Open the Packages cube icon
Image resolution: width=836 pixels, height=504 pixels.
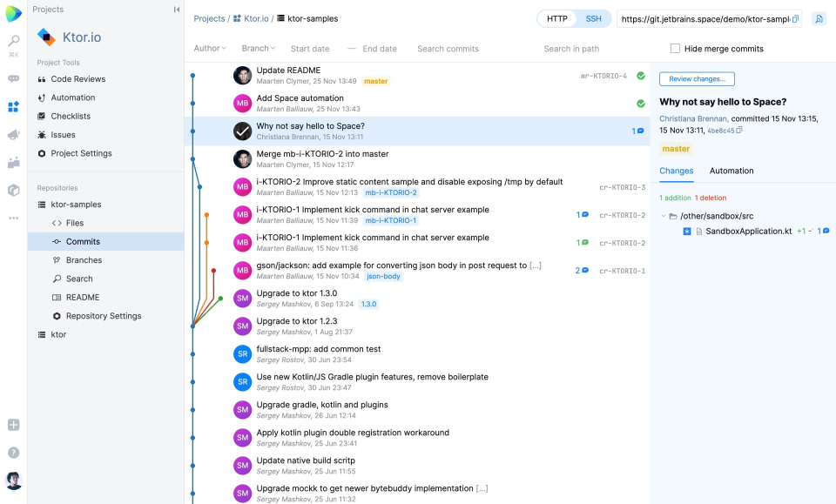[x=14, y=191]
